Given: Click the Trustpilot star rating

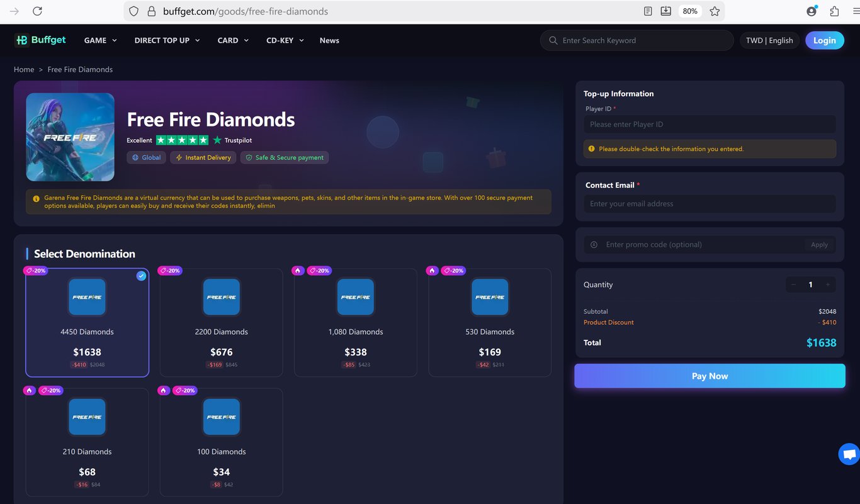Looking at the screenshot, I should (x=182, y=140).
